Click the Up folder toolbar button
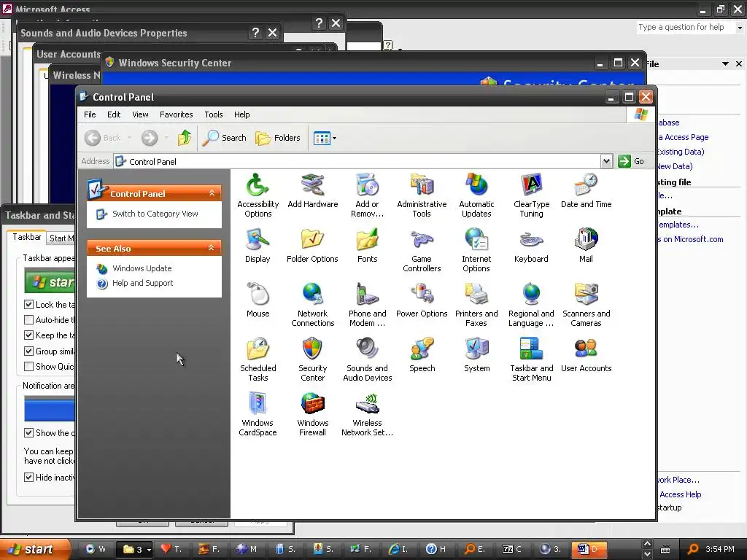The image size is (747, 560). coord(185,138)
